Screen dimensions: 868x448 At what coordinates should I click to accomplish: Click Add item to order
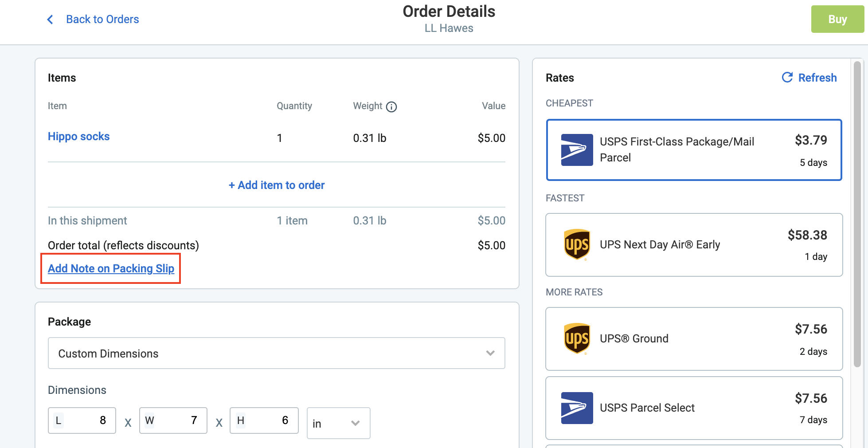point(277,185)
